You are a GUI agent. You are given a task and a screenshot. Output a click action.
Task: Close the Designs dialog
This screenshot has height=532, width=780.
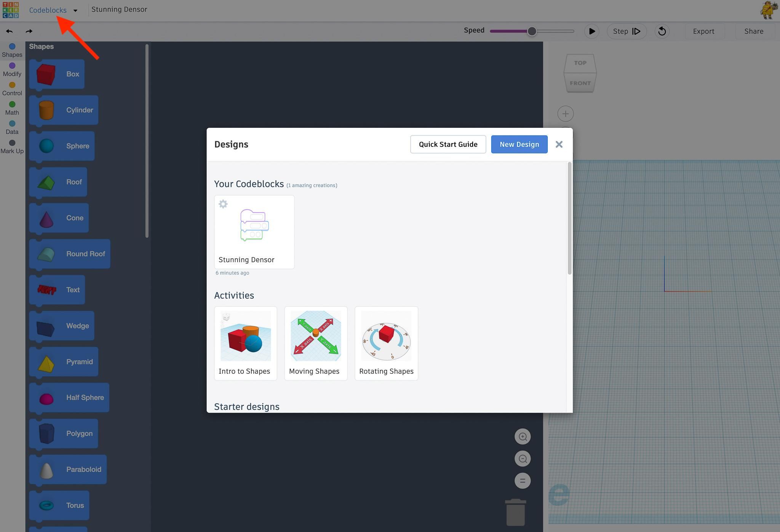coord(559,144)
